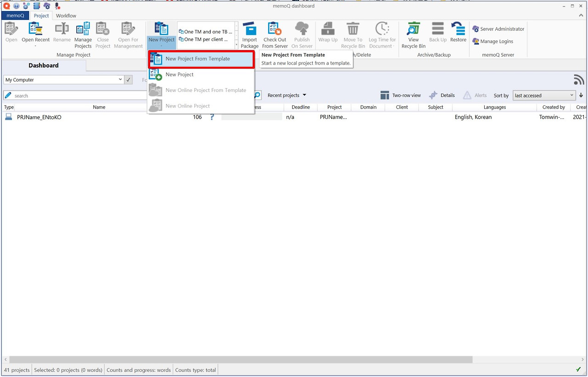
Task: Select the Dashboard tab
Action: click(44, 65)
